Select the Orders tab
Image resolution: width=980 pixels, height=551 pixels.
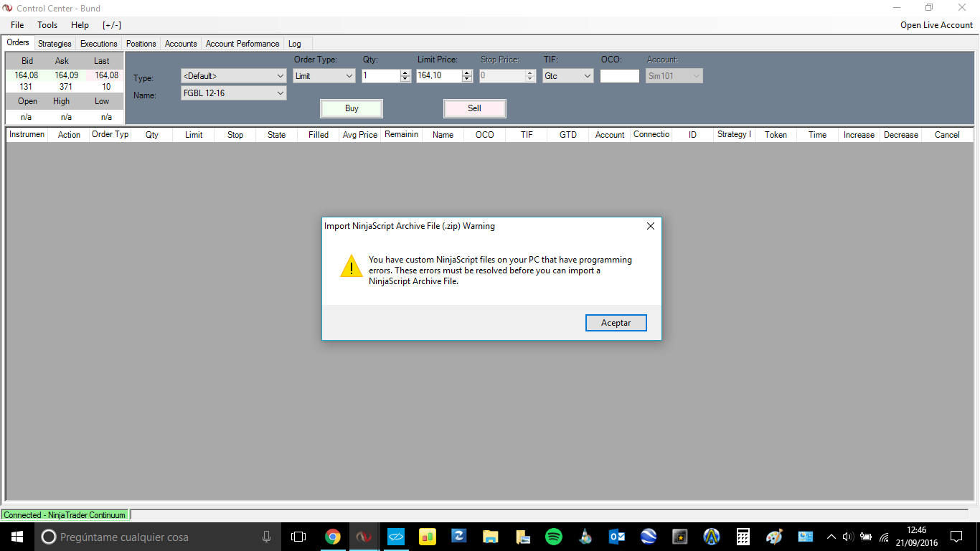pos(18,43)
